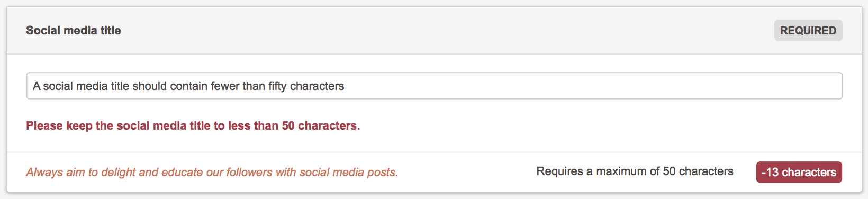
Task: Click the word 'than' inside the title field
Action: pyautogui.click(x=254, y=86)
